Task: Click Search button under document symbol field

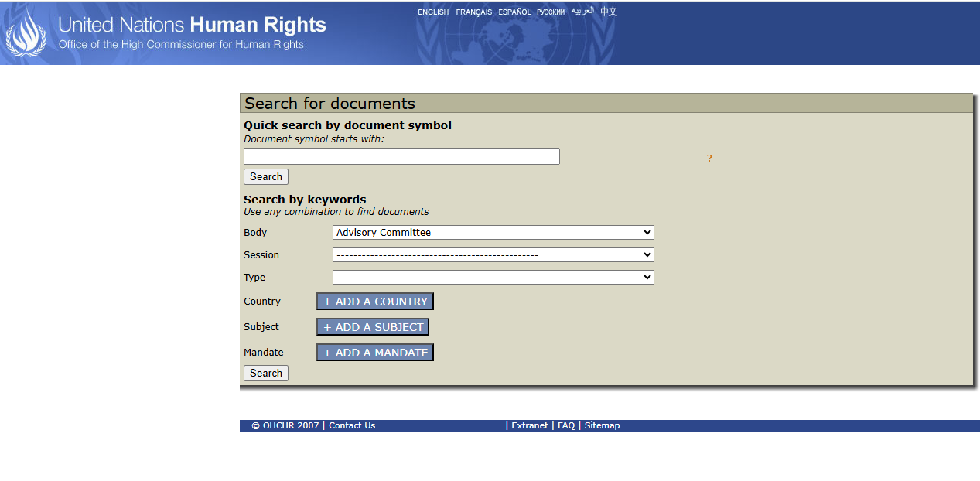Action: [265, 176]
